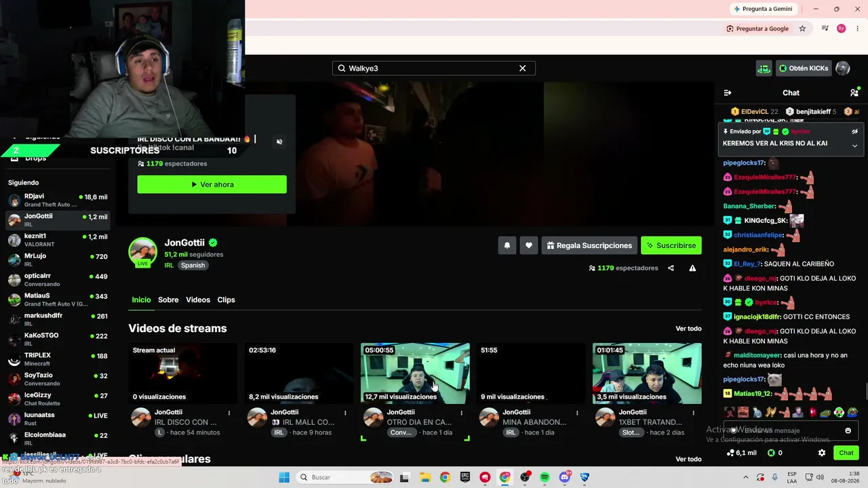This screenshot has width=868, height=488.
Task: Click the Enviar un mensaje chat field
Action: 791,430
